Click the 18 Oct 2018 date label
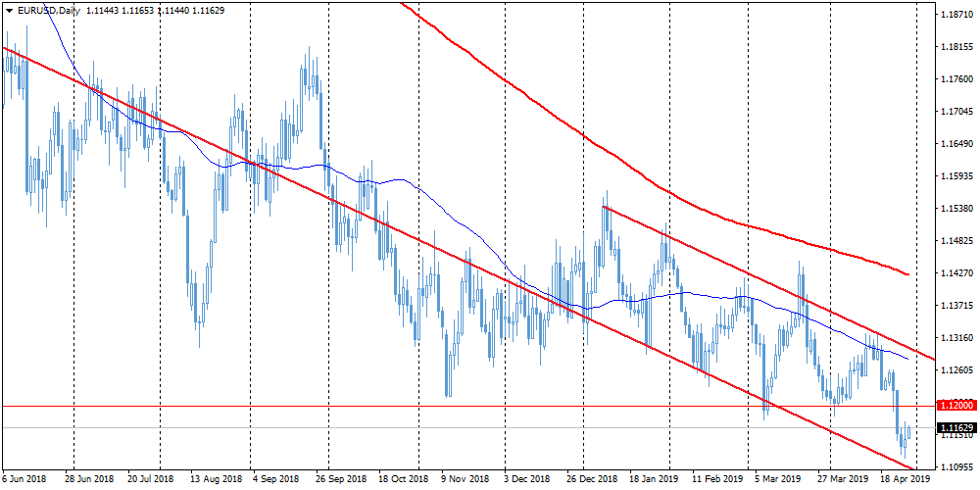The height and width of the screenshot is (490, 980). point(405,479)
